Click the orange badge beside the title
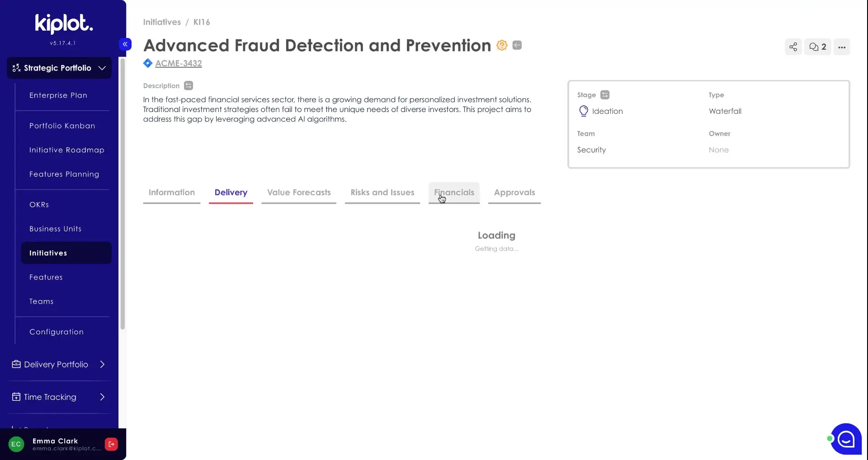Image resolution: width=868 pixels, height=460 pixels. [502, 45]
